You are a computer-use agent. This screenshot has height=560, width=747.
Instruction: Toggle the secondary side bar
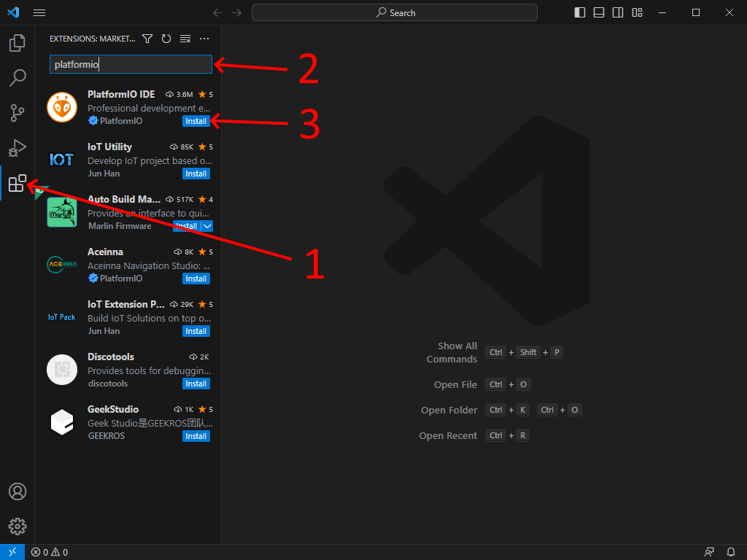click(618, 13)
